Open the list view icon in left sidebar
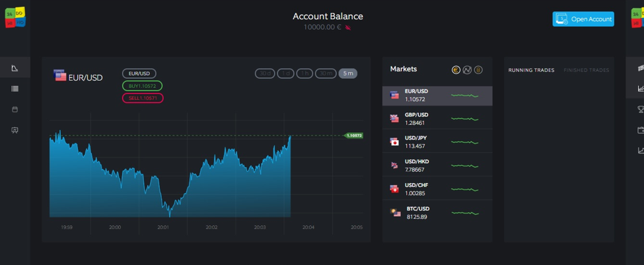This screenshot has width=644, height=265. pos(15,89)
